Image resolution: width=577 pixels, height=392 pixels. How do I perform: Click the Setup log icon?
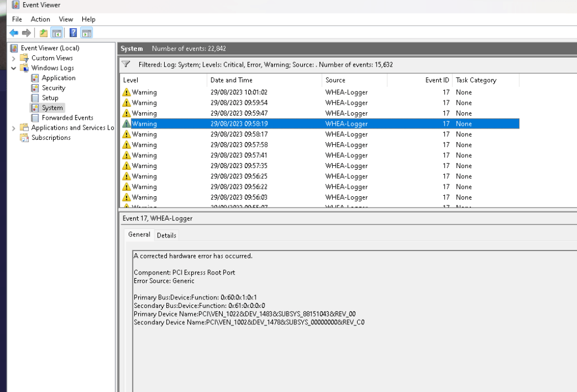(35, 98)
